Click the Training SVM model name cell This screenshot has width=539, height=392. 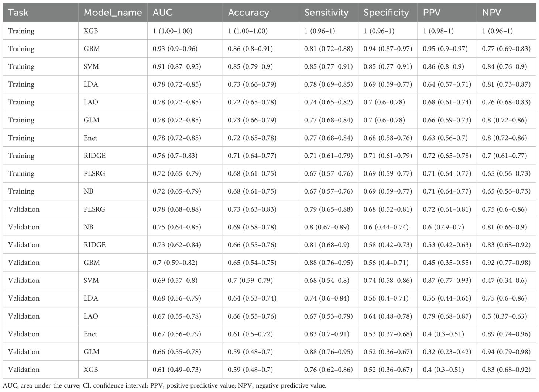click(91, 66)
